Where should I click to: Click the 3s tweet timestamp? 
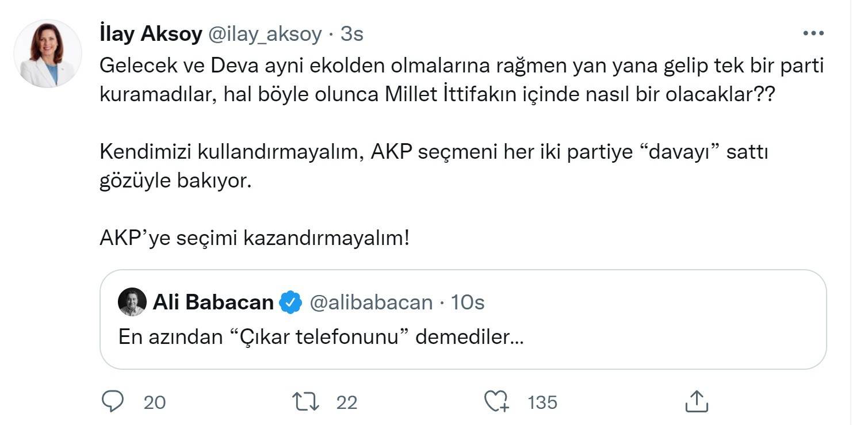pyautogui.click(x=351, y=35)
